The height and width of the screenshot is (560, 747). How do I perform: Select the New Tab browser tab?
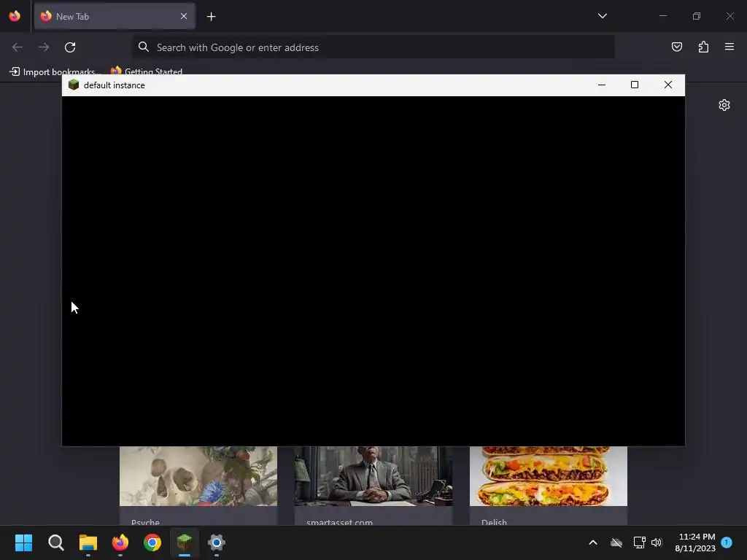click(115, 16)
